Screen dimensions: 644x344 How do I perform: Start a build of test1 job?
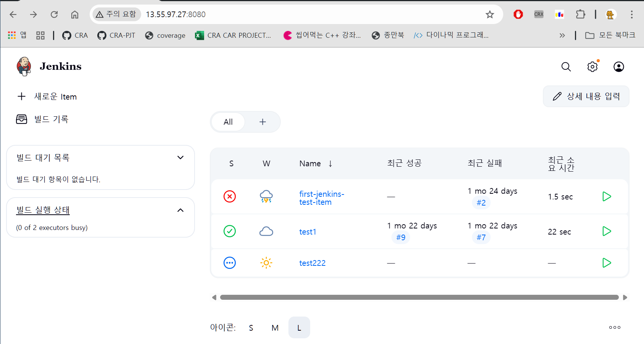tap(606, 231)
